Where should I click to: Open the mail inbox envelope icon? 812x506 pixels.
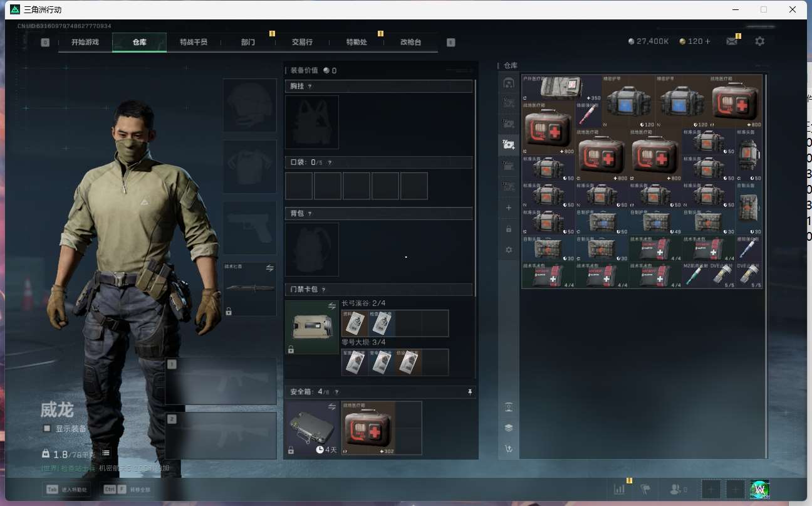tap(731, 41)
